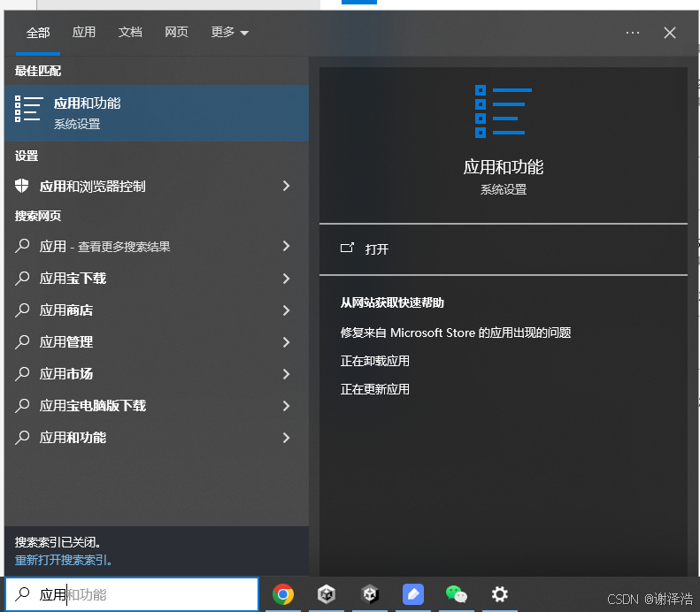Click search icon next to 应用市场
This screenshot has height=612, width=700.
pos(22,373)
